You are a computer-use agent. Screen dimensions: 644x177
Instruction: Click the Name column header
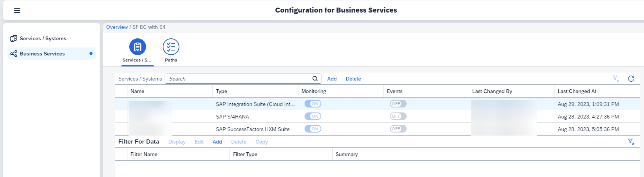pos(170,91)
